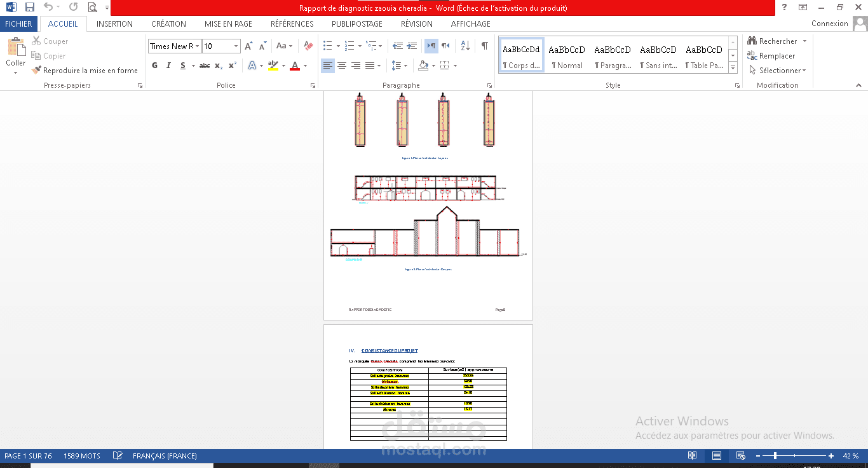Image resolution: width=868 pixels, height=468 pixels.
Task: Click Reproduire la mise en forme
Action: pos(85,71)
